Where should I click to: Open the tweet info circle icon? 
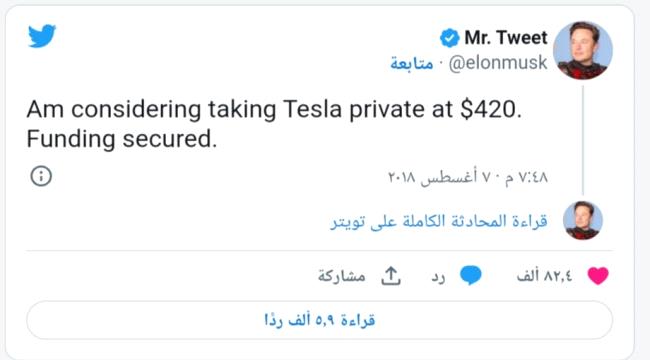click(x=41, y=176)
